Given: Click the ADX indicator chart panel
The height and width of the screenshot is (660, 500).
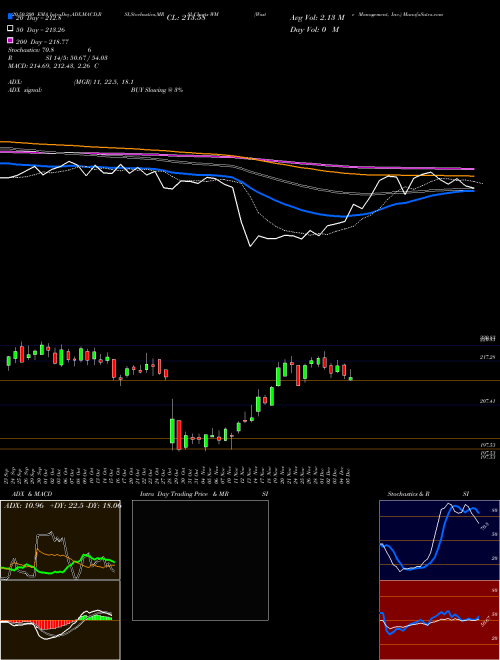Looking at the screenshot, I should (x=60, y=540).
